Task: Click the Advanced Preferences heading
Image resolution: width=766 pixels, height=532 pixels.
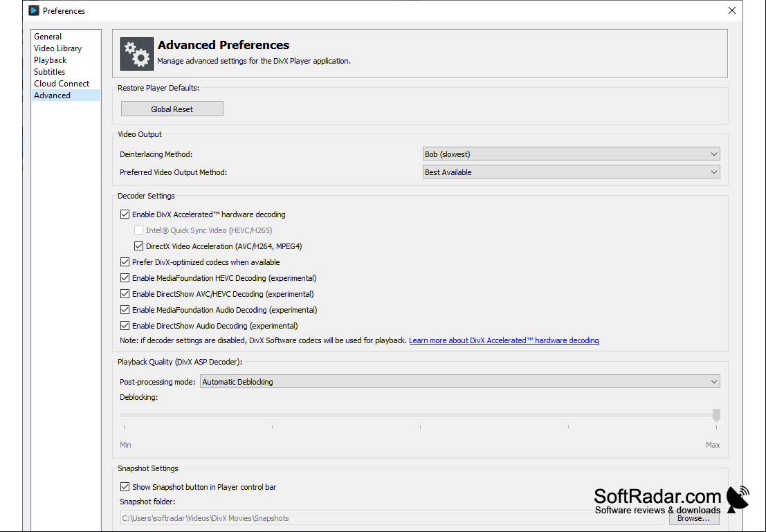Action: coord(224,45)
